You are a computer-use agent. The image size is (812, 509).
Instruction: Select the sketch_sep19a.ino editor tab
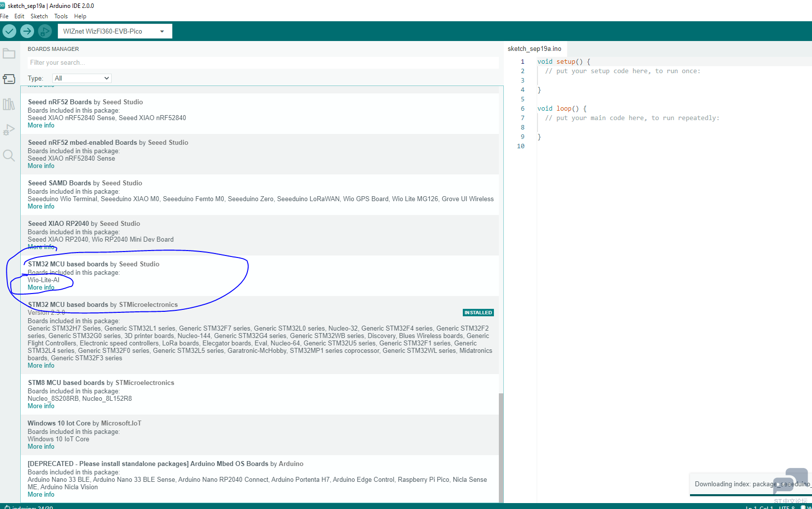pos(534,48)
